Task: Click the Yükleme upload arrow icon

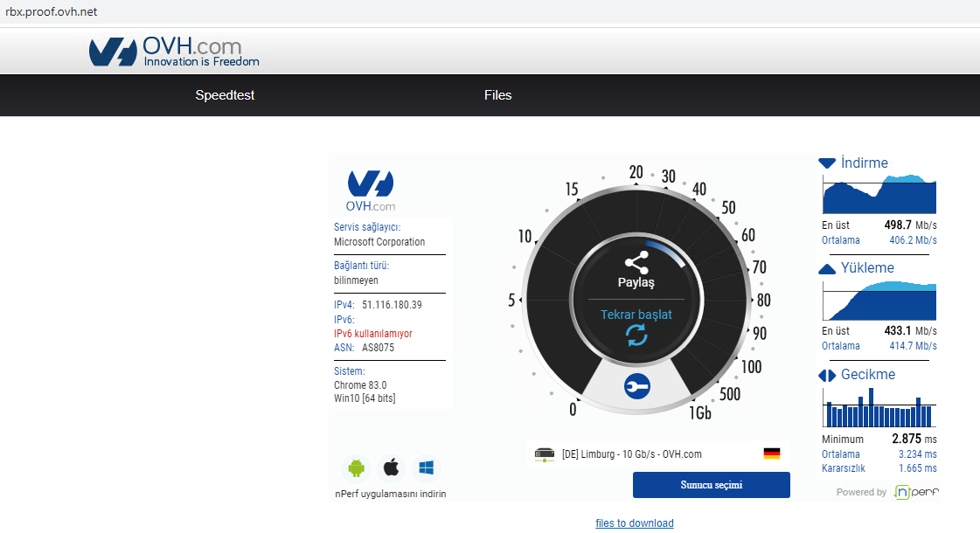Action: [x=827, y=269]
